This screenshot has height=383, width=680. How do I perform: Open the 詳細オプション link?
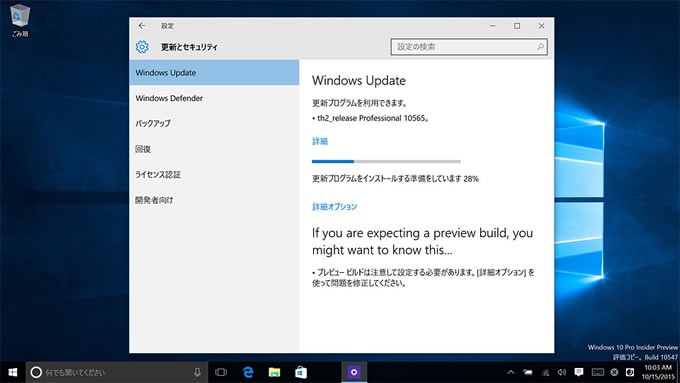pyautogui.click(x=334, y=206)
